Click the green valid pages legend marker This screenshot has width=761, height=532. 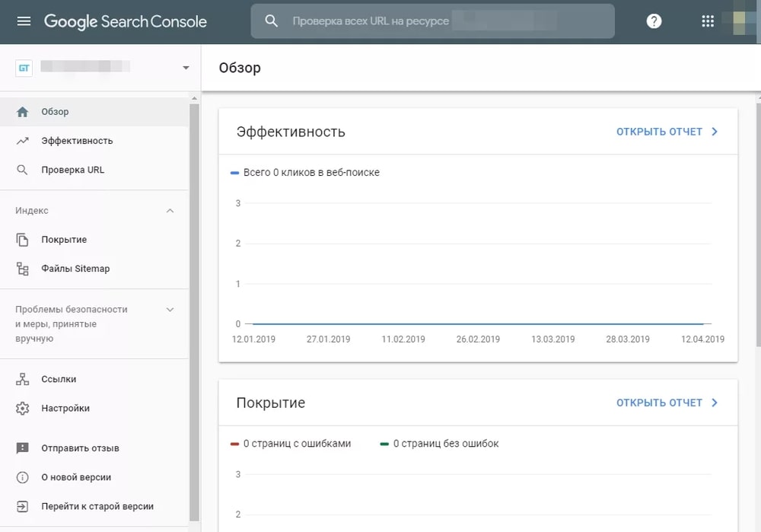pyautogui.click(x=384, y=444)
